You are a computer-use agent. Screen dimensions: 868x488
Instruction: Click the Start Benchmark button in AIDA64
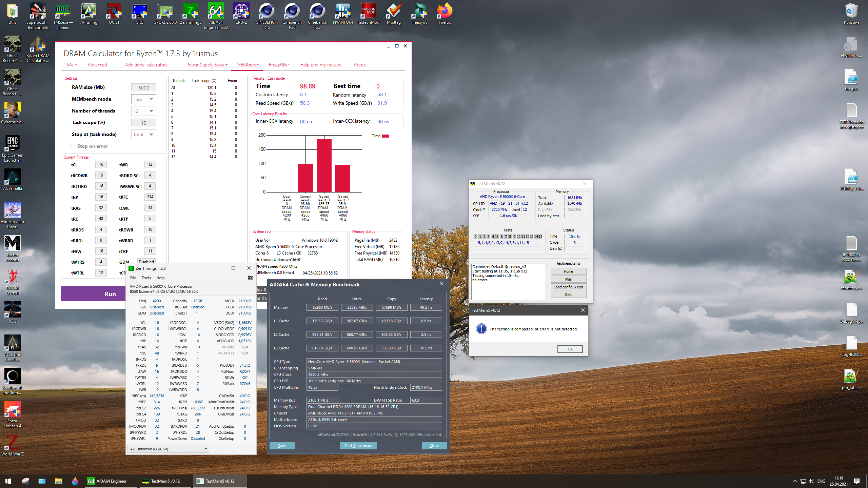click(x=358, y=446)
